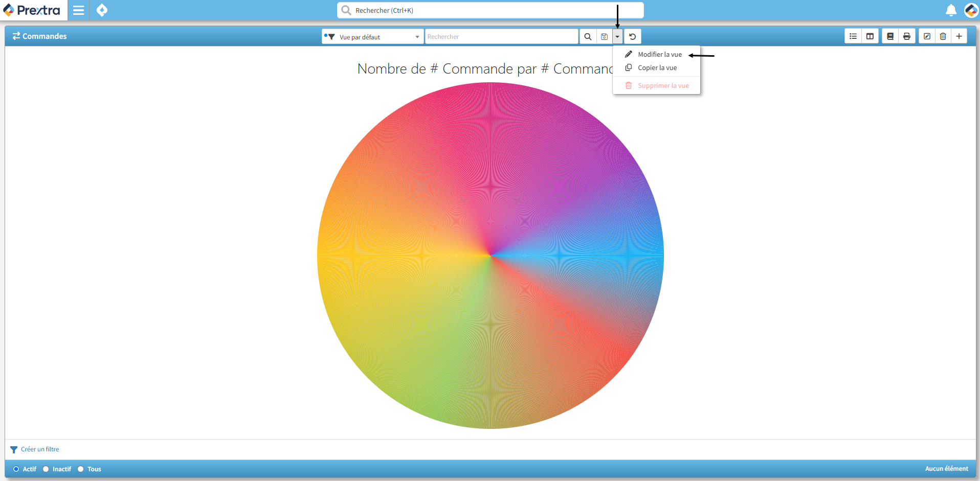Click the 'Commandes' page title

(44, 36)
